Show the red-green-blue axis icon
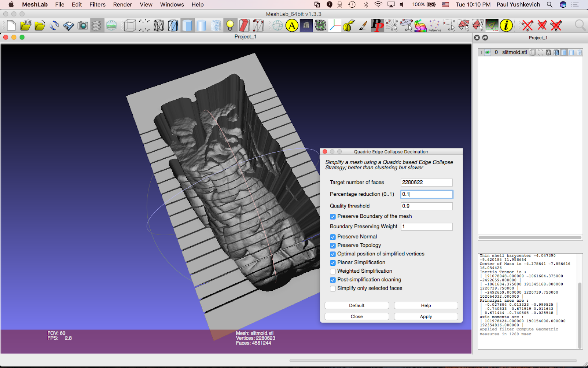This screenshot has width=588, height=368. click(x=335, y=25)
